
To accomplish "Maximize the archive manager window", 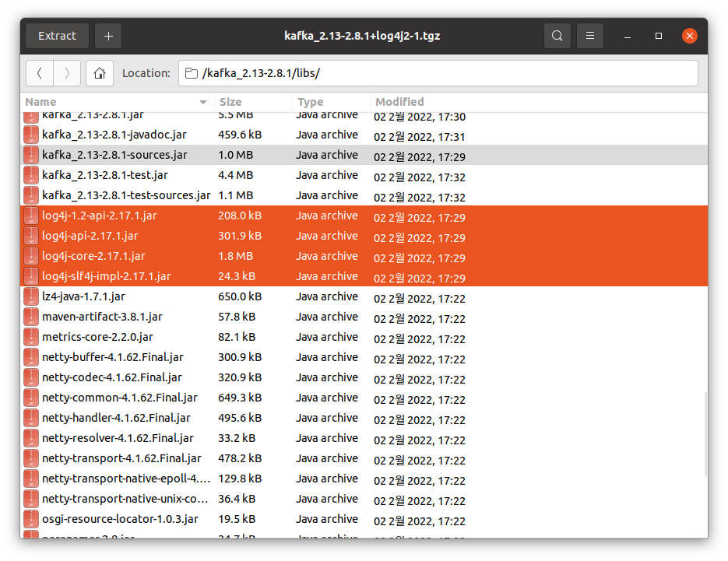I will pos(659,36).
